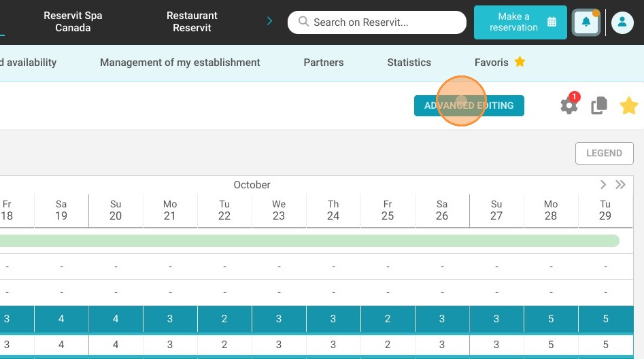Screen dimensions: 644x359
Task: Click Make a reservation button
Action: tap(520, 22)
